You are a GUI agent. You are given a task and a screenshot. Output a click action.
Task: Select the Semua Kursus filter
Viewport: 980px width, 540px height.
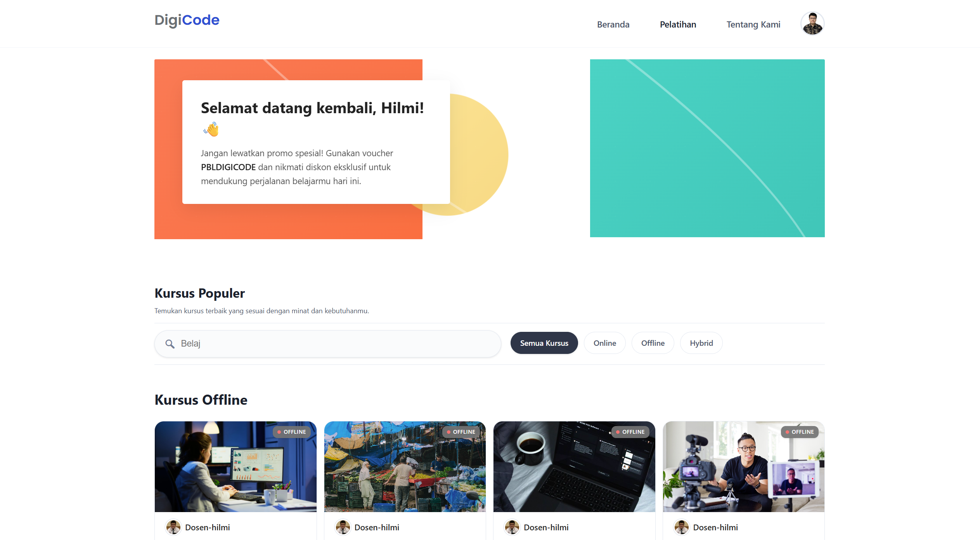pos(544,343)
